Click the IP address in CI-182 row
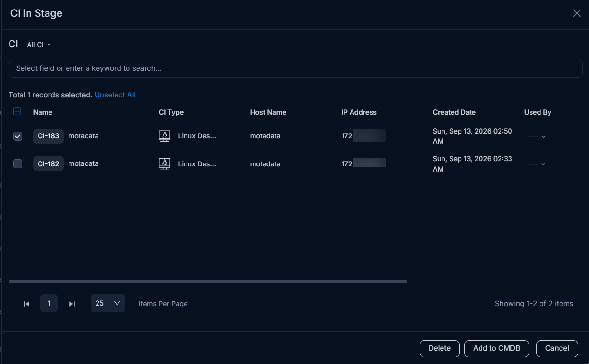 click(363, 164)
